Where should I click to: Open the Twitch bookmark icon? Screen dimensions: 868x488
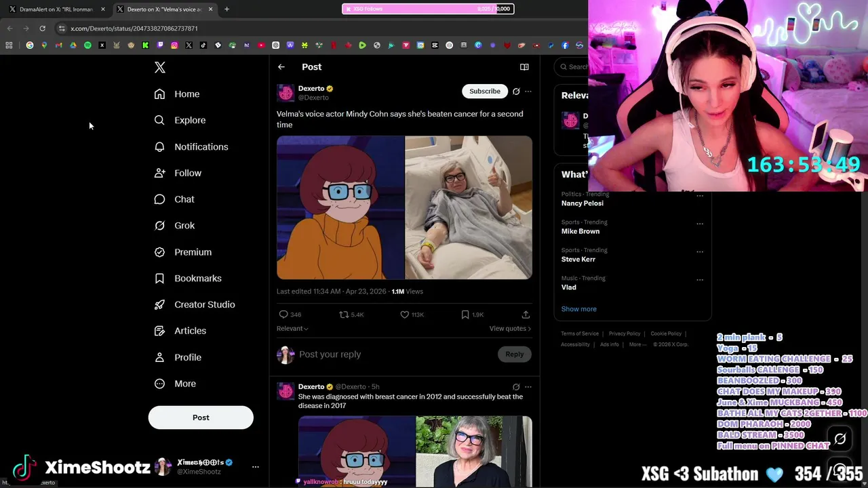[160, 45]
